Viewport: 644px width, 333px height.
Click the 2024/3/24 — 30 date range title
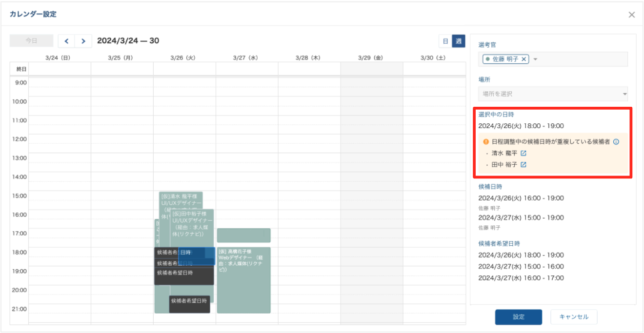pyautogui.click(x=128, y=41)
